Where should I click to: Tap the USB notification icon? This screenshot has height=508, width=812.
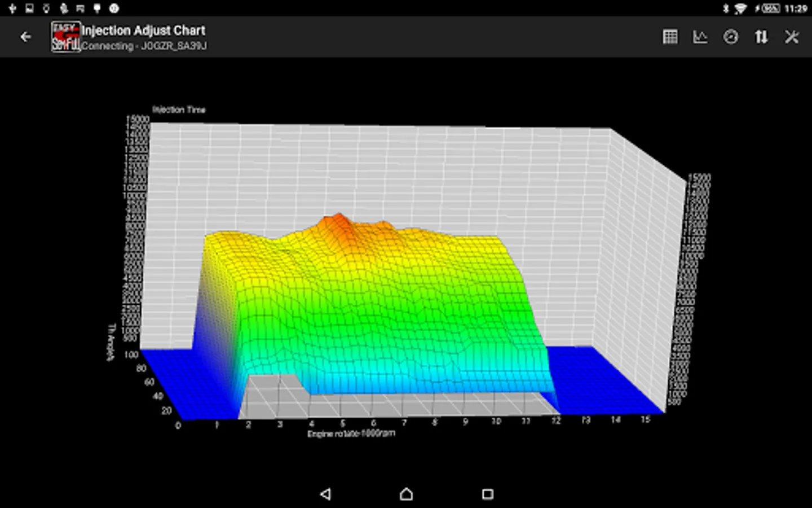12,8
